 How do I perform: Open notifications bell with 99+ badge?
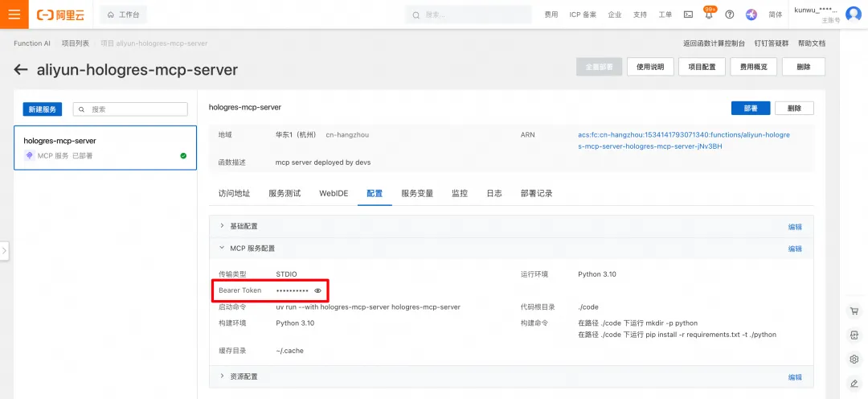(x=709, y=14)
